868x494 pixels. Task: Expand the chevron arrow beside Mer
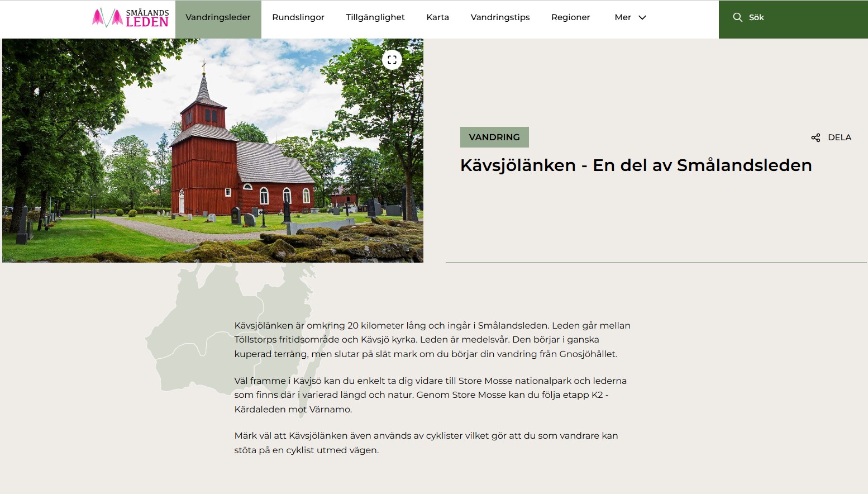[642, 17]
